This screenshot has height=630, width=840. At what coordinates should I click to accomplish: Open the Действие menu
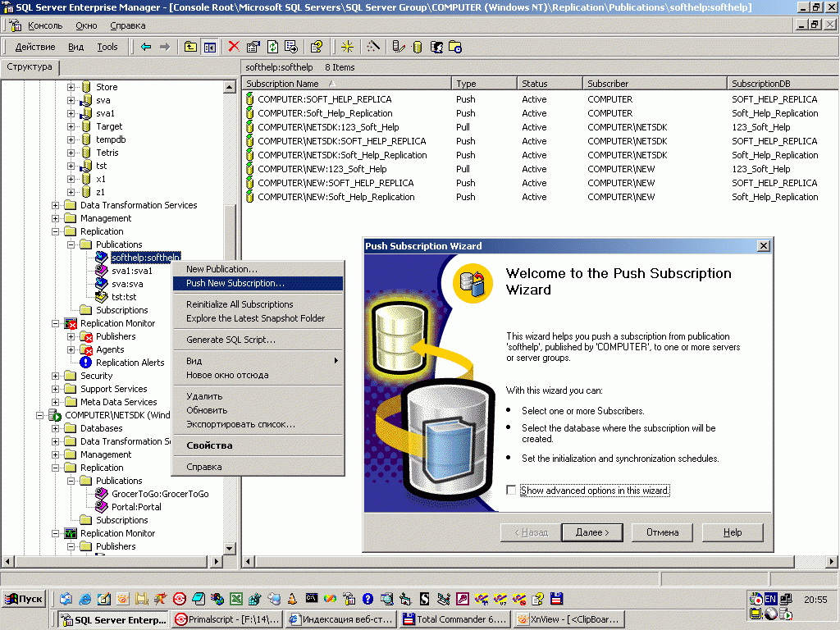click(34, 47)
